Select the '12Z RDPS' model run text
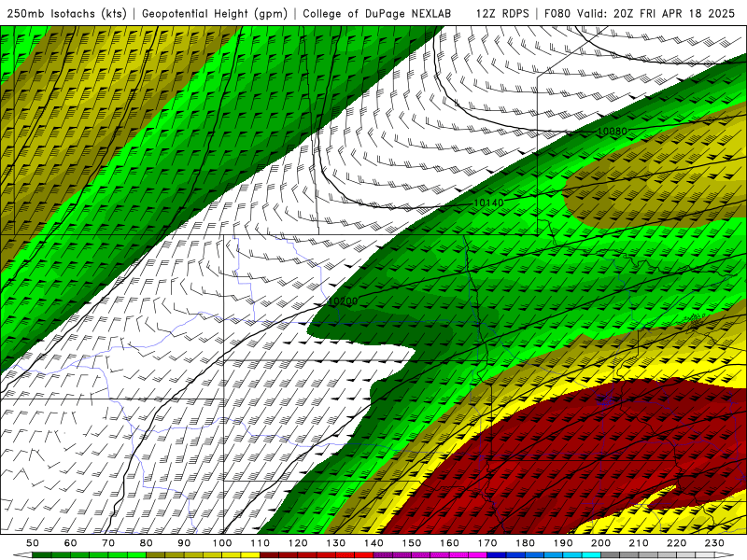 [502, 13]
